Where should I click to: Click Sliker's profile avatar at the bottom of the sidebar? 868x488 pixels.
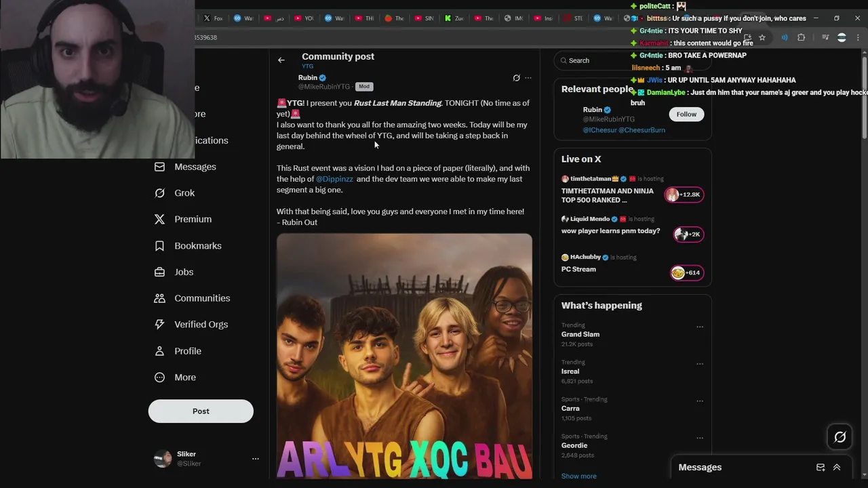click(x=163, y=459)
